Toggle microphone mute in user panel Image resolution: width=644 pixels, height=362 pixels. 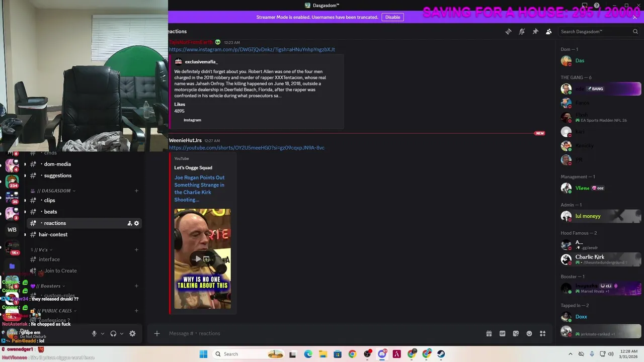coord(94,333)
